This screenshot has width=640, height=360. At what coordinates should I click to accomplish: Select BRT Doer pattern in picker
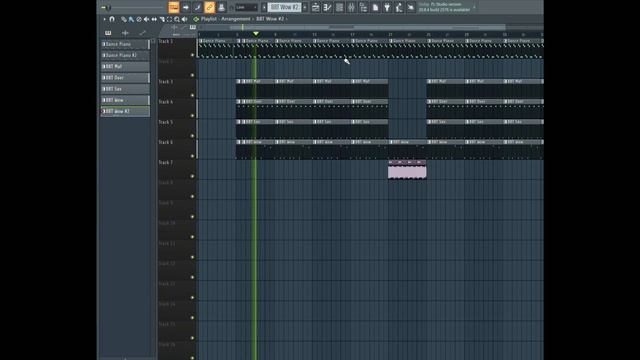coord(125,78)
